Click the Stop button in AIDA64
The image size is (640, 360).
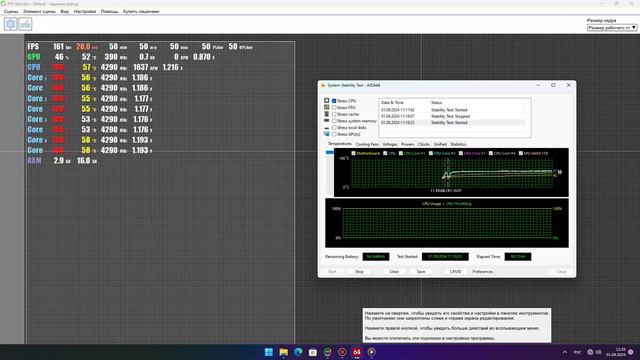click(x=359, y=271)
